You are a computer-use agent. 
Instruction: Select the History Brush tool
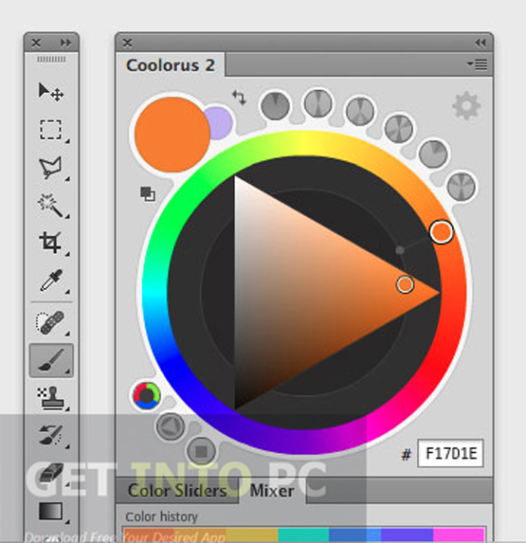(51, 435)
